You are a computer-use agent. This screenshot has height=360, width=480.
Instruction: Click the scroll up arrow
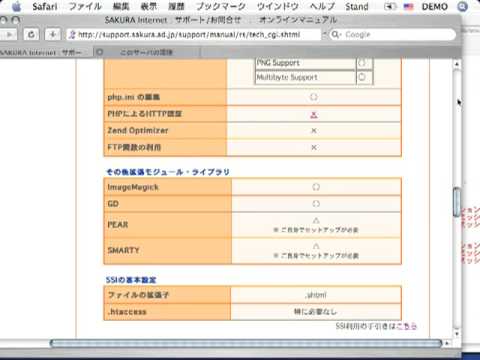click(457, 64)
